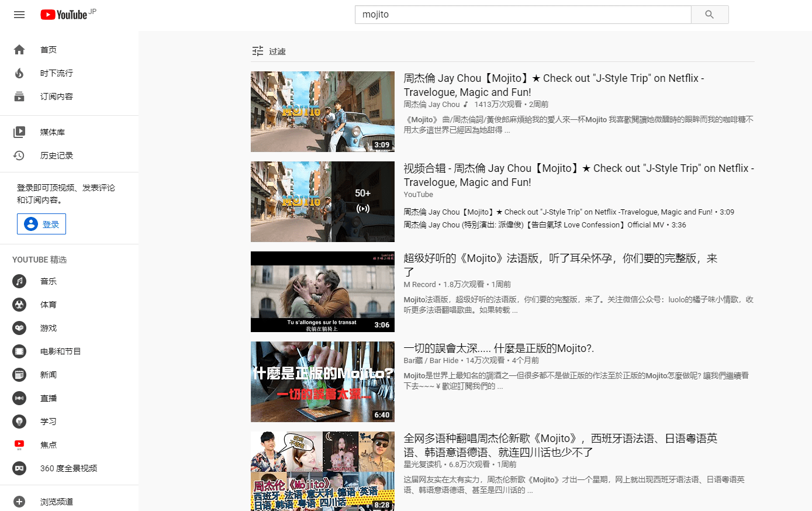Image resolution: width=812 pixels, height=511 pixels.
Task: Click the mojito search input field
Action: pos(523,15)
